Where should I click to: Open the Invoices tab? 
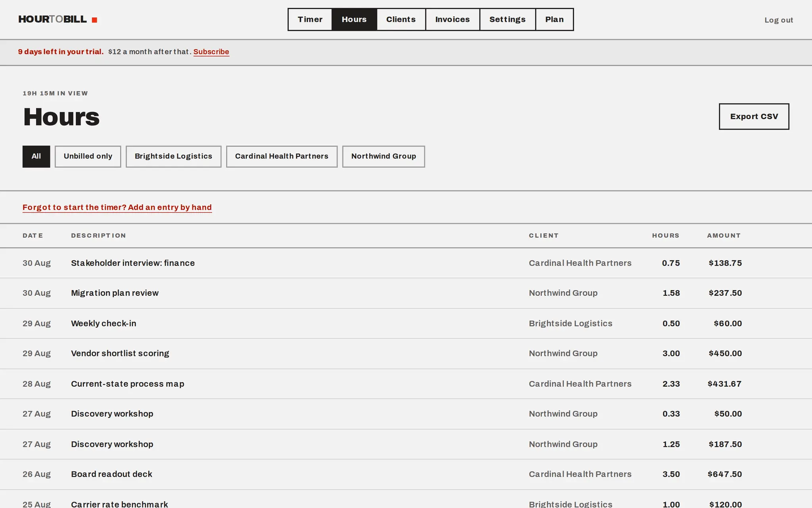pos(452,19)
